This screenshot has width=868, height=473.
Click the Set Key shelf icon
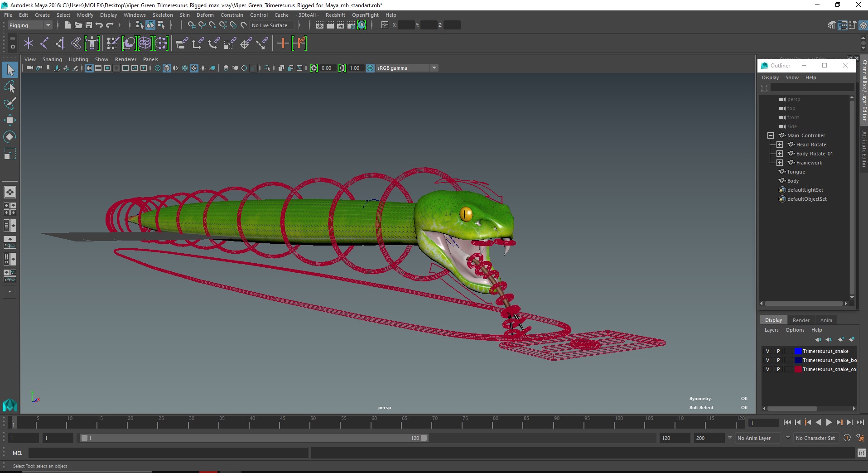click(283, 43)
